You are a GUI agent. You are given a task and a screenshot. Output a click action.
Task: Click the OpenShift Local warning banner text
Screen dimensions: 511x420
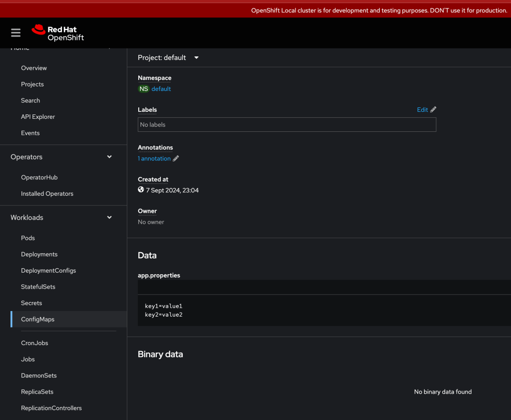pos(379,10)
